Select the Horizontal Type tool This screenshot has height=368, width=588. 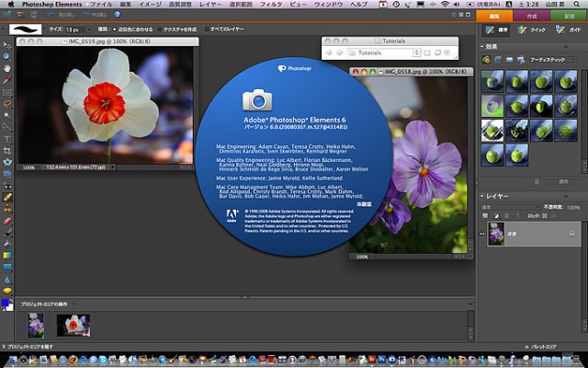tap(7, 139)
